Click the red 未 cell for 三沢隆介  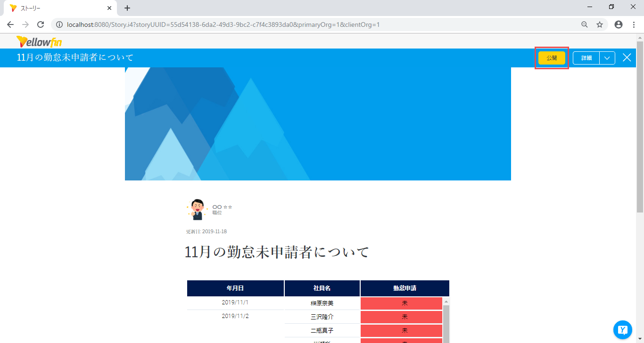(401, 317)
